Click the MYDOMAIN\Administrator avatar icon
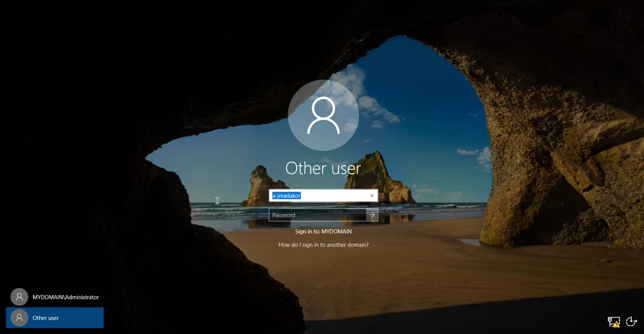The width and height of the screenshot is (644, 334). (19, 297)
